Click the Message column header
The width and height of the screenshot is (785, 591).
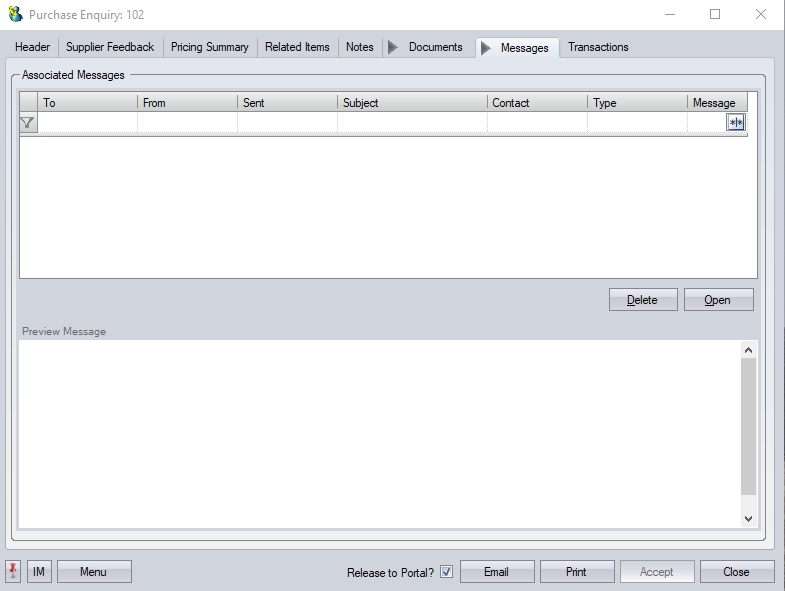click(717, 102)
